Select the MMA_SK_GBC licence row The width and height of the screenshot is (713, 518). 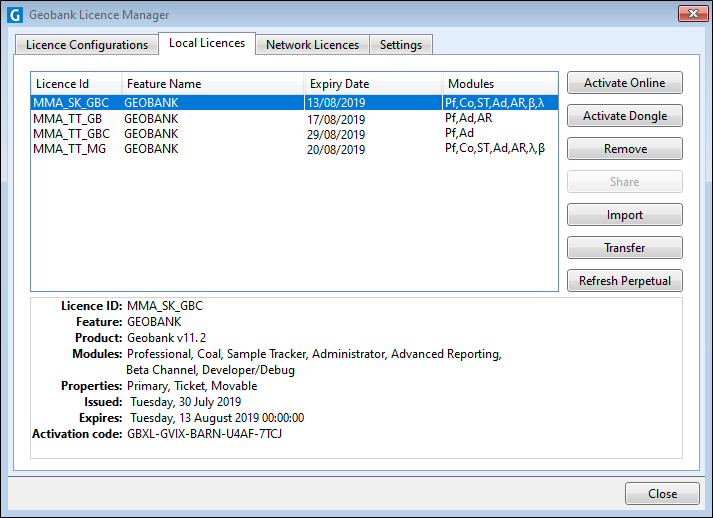(x=294, y=103)
